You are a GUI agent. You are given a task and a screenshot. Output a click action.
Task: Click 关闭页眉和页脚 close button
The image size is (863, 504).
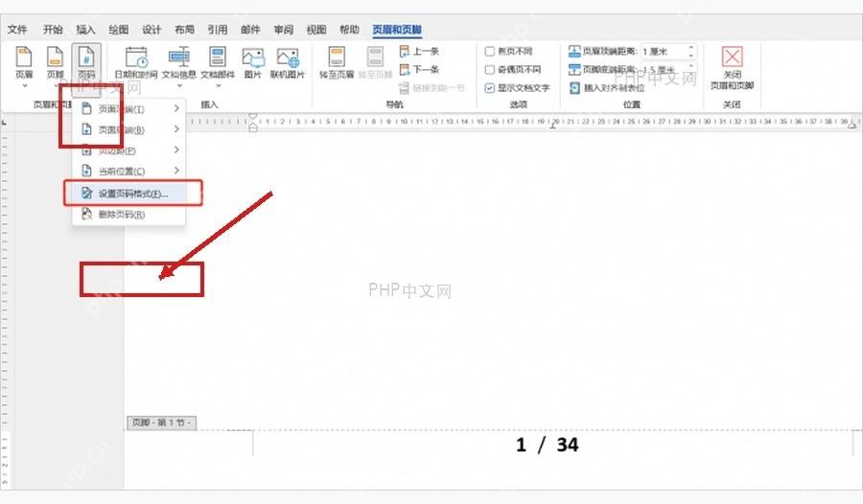[x=732, y=68]
